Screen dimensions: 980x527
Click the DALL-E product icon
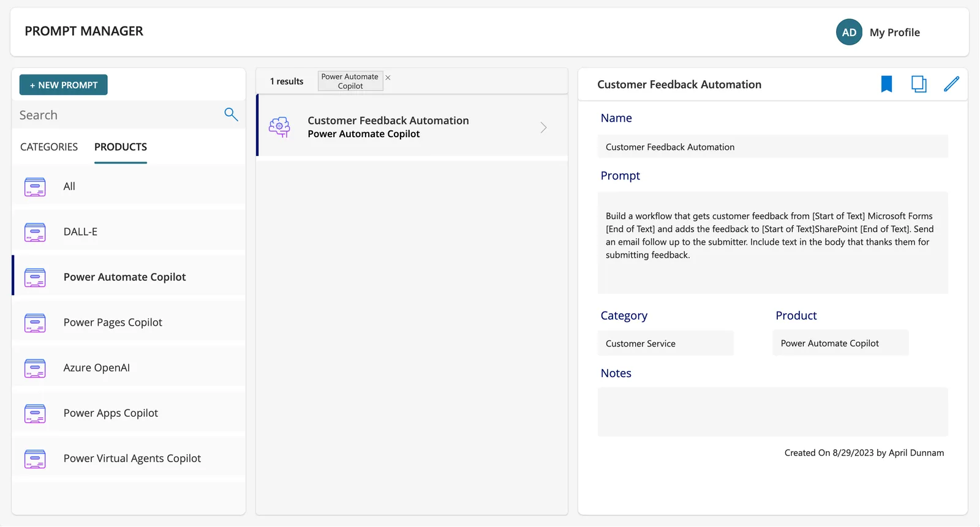35,232
